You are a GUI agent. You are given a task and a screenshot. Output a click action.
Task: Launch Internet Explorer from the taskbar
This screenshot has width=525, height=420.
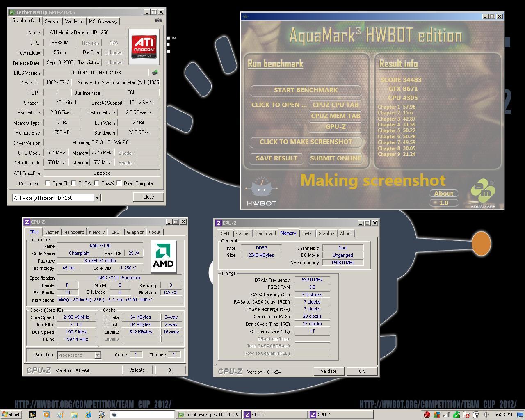(x=88, y=415)
